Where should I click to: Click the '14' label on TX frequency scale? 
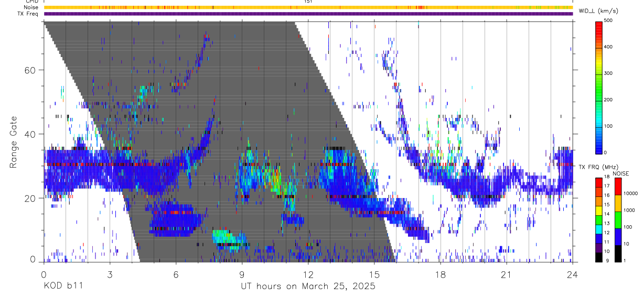point(607,214)
